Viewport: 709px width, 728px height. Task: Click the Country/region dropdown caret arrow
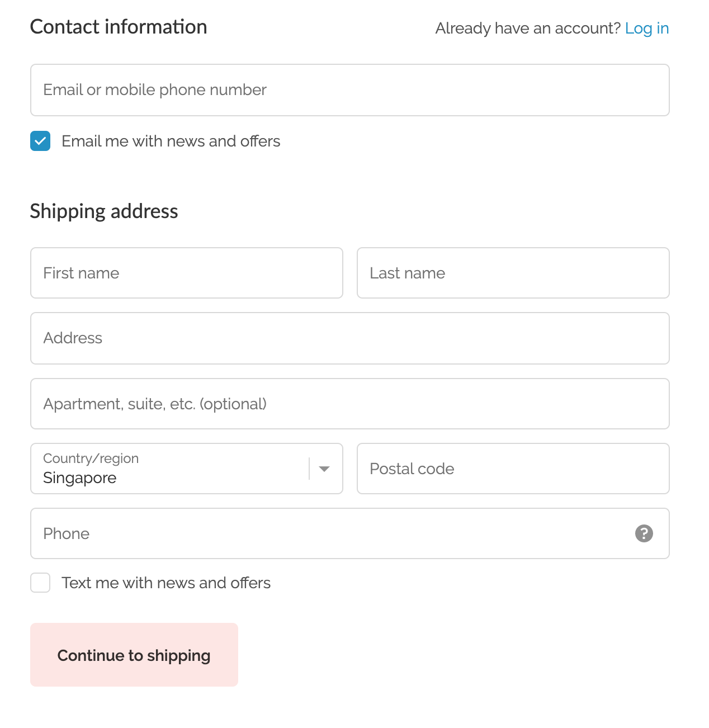coord(324,469)
